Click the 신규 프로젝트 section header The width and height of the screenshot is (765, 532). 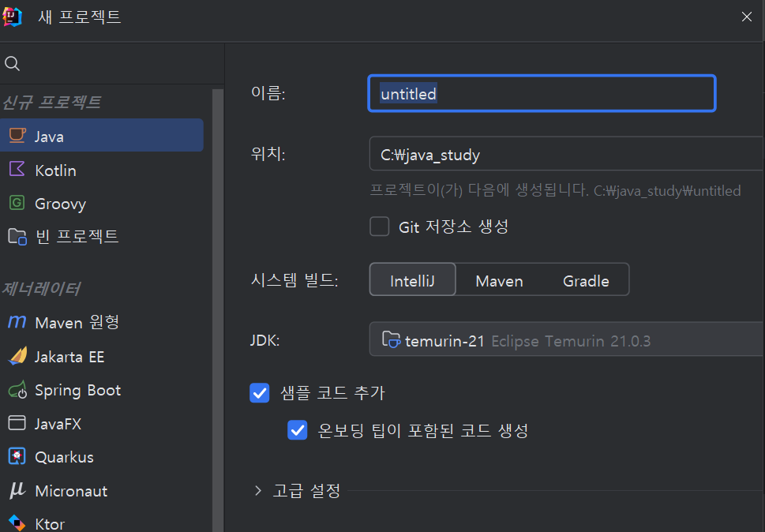pos(52,102)
